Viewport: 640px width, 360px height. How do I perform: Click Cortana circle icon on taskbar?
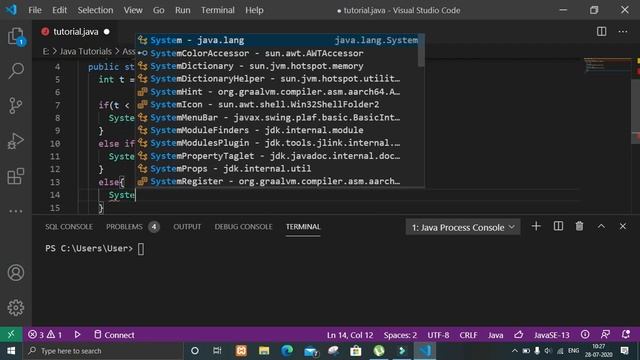(195, 351)
